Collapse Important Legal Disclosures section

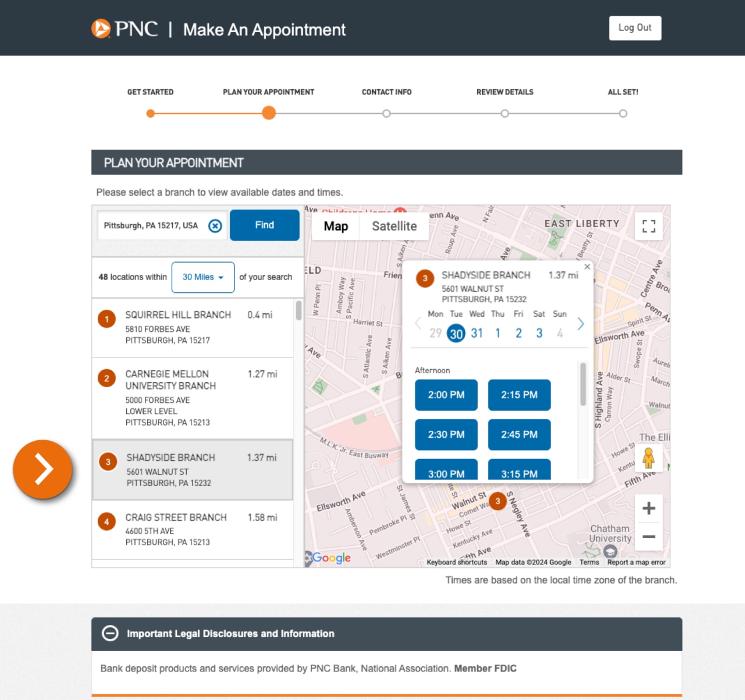coord(110,633)
